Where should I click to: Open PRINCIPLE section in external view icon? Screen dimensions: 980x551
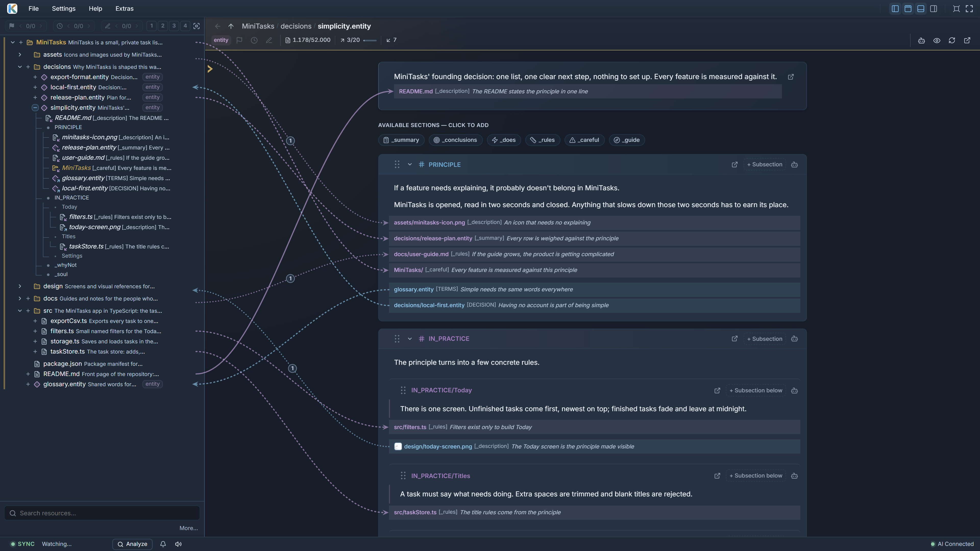coord(735,165)
